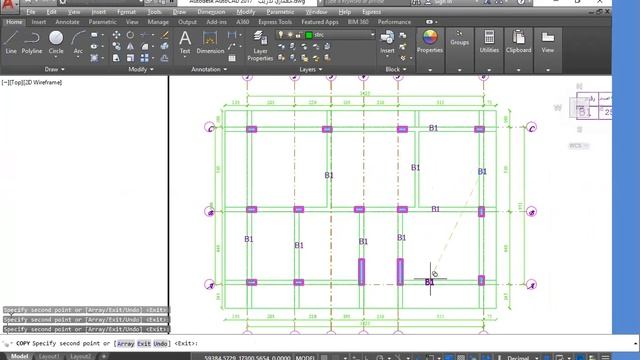Image resolution: width=640 pixels, height=360 pixels.
Task: Switch to the Manage ribbon tab
Action: [x=158, y=22]
